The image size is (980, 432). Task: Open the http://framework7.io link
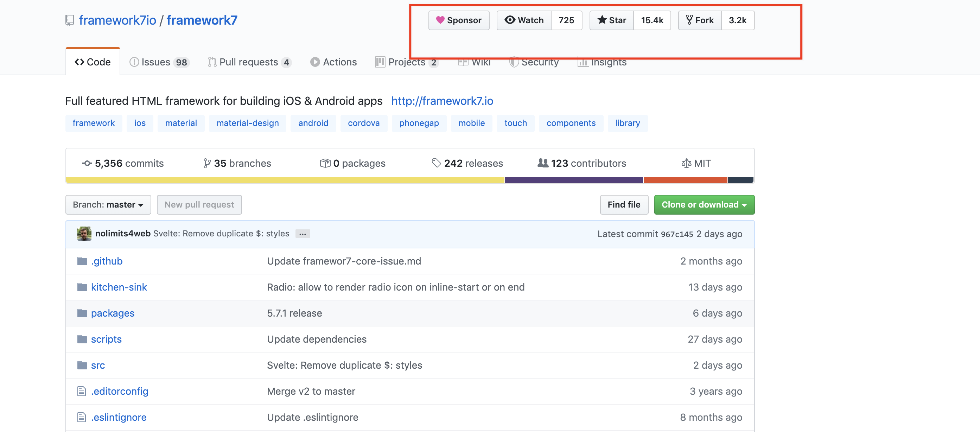coord(442,101)
